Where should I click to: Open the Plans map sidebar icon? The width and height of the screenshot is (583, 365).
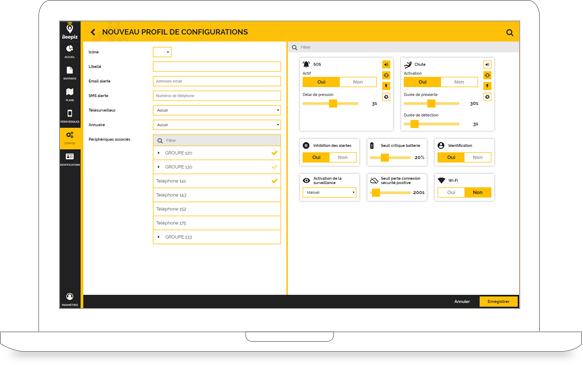point(70,94)
